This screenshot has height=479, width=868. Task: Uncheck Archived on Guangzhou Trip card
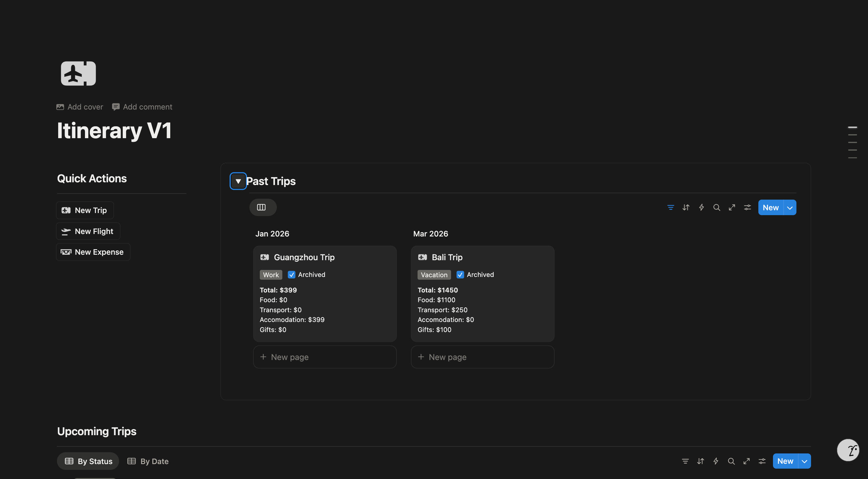click(291, 275)
